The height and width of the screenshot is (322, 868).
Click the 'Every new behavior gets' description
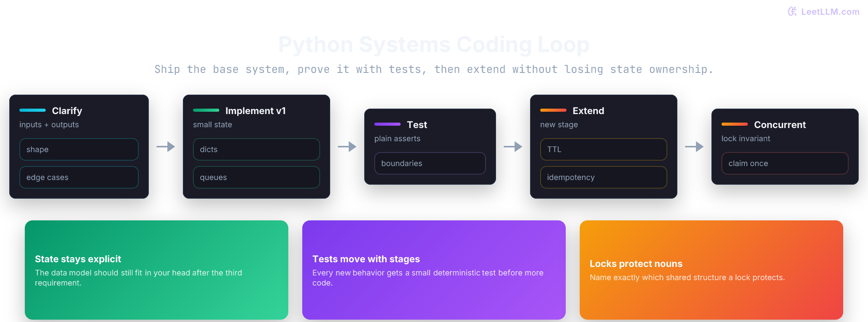(428, 278)
